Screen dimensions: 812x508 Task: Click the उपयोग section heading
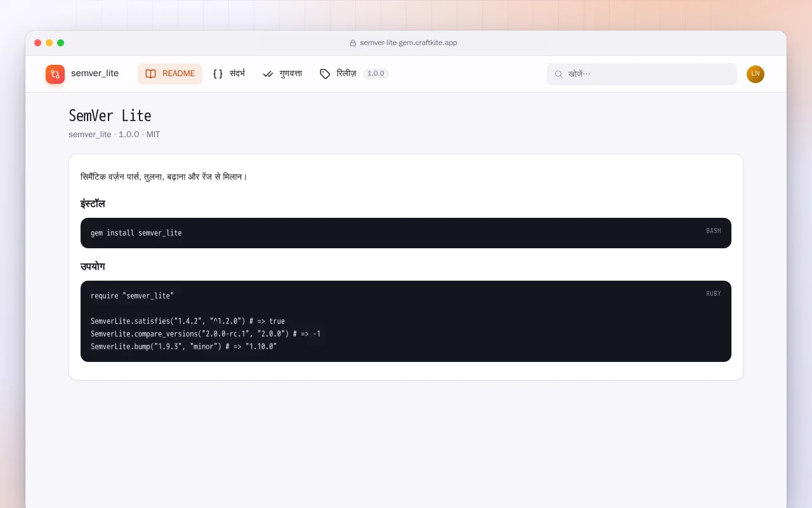click(93, 267)
